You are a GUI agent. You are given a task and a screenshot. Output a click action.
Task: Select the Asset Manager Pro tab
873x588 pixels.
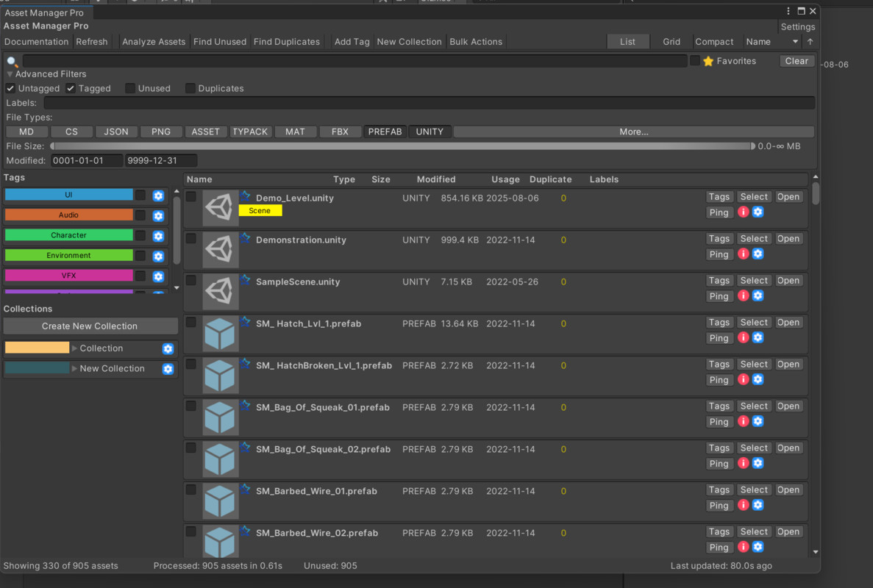click(46, 12)
